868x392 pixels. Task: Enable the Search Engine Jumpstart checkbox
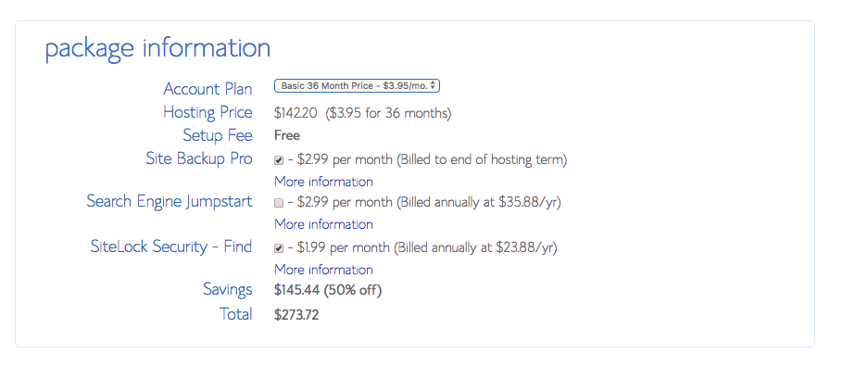click(x=279, y=202)
